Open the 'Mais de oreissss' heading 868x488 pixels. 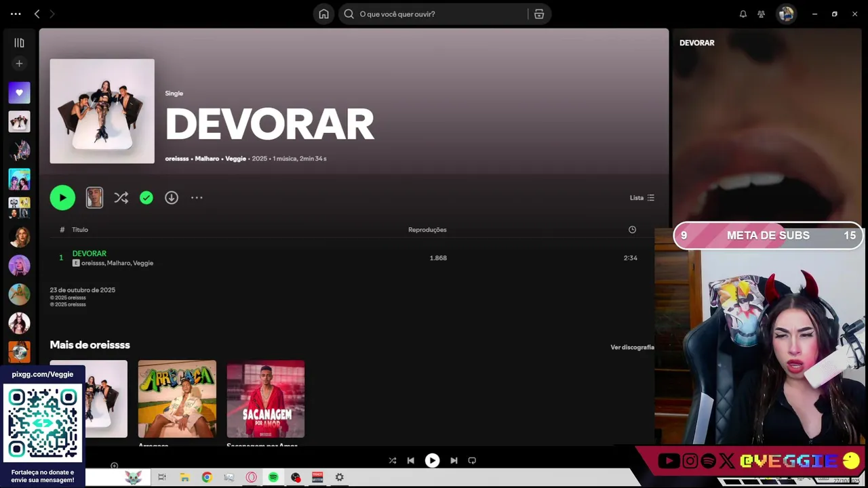point(90,345)
